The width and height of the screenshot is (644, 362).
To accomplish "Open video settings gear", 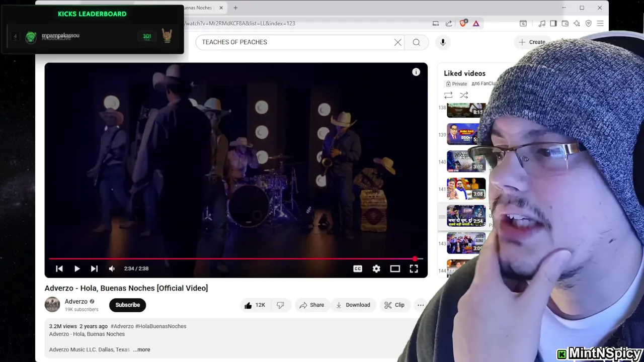I will point(376,268).
